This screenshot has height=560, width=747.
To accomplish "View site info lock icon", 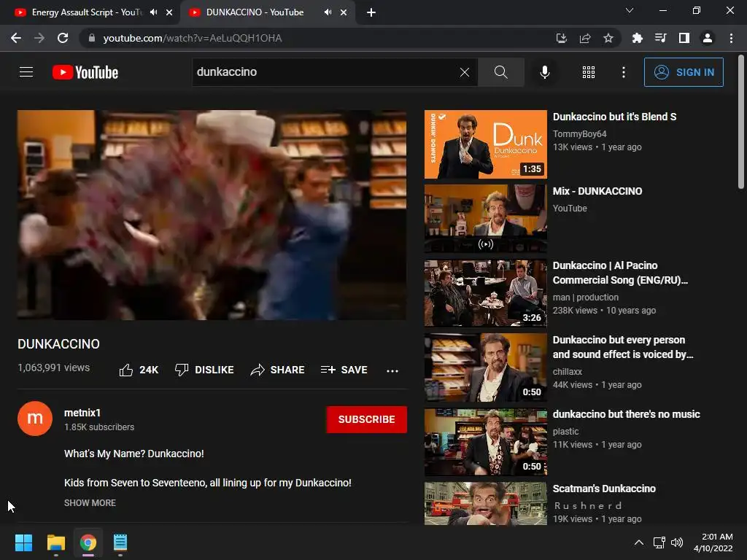I will click(x=91, y=38).
